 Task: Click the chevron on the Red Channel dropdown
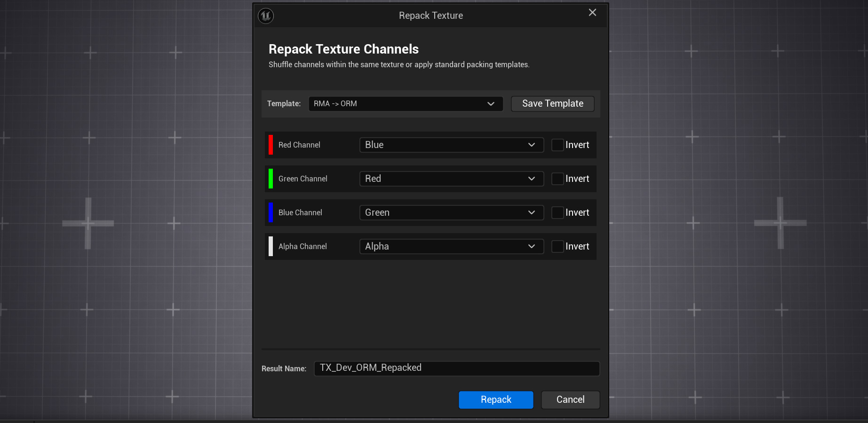pyautogui.click(x=531, y=145)
